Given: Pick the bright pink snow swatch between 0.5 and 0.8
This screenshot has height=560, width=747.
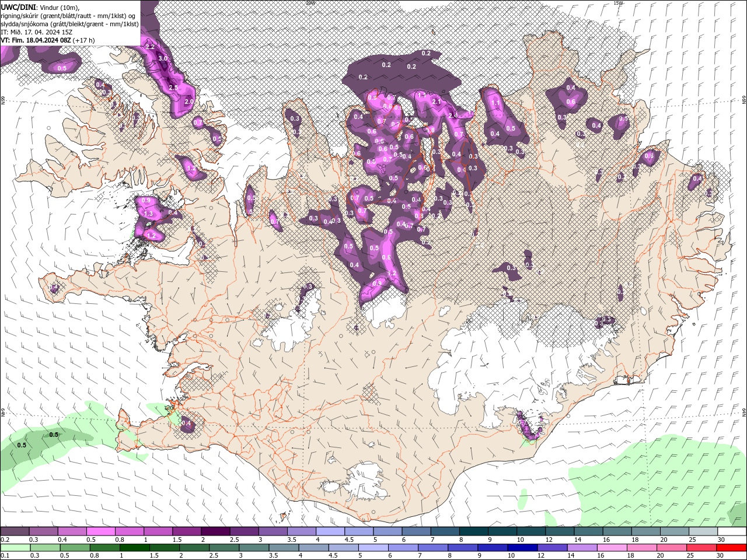Looking at the screenshot, I should tap(100, 531).
